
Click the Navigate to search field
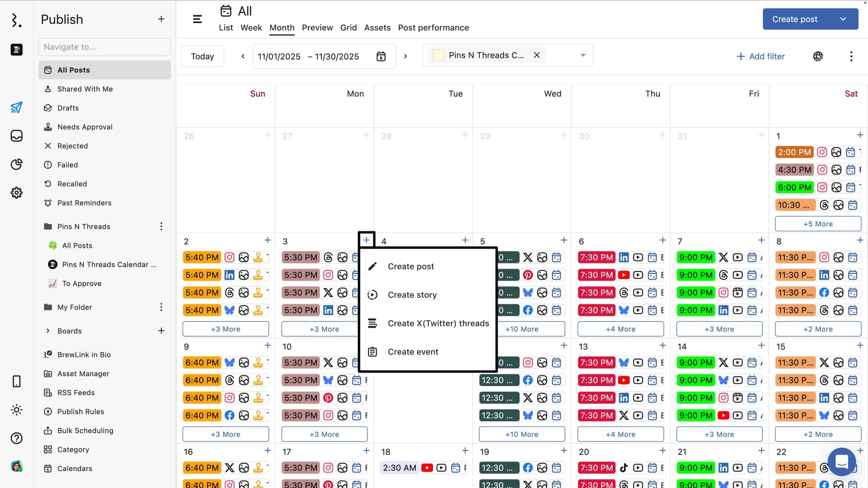104,47
